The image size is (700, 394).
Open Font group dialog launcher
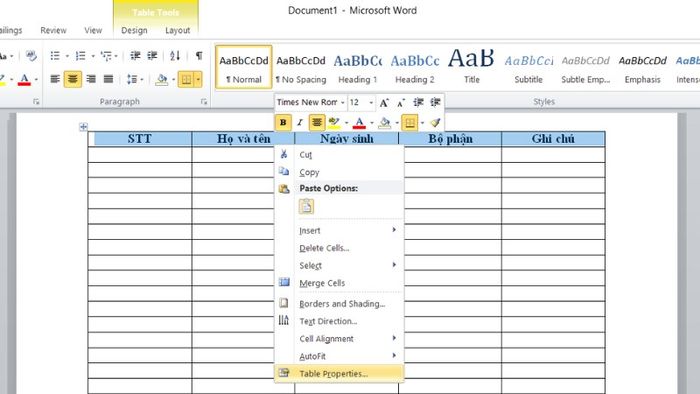pyautogui.click(x=36, y=102)
